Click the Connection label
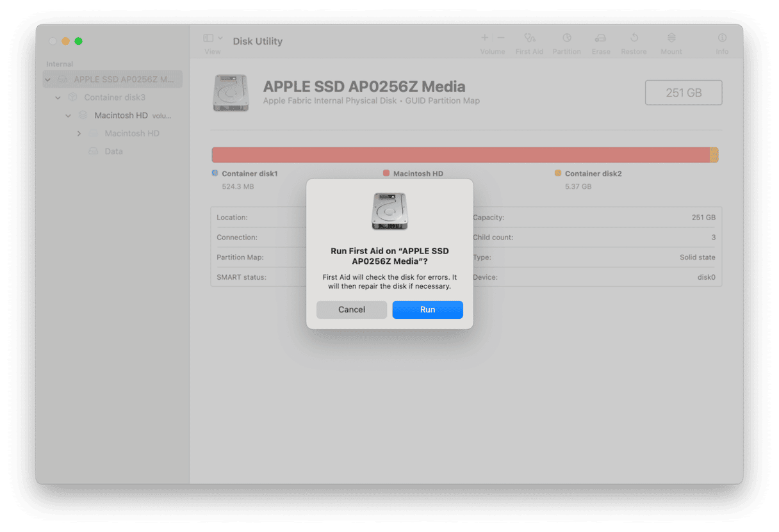 pos(237,238)
